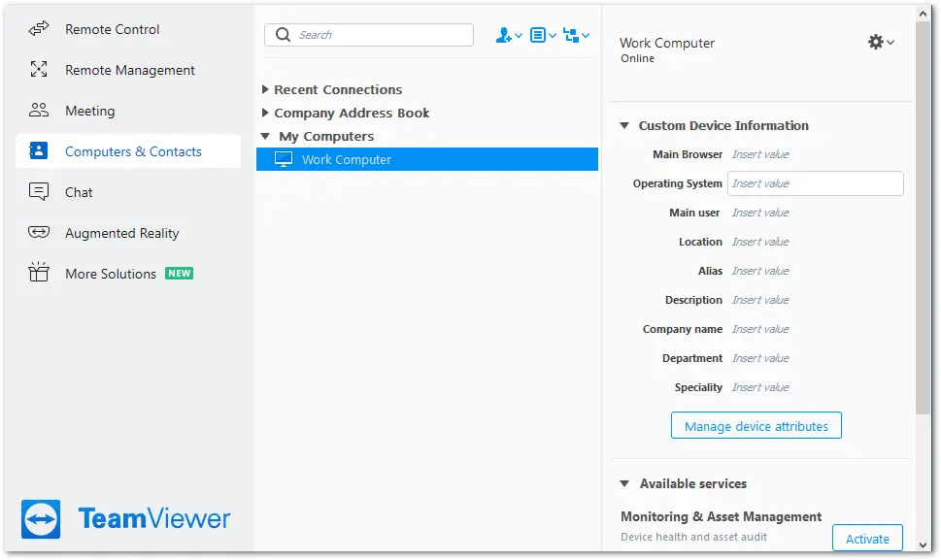The image size is (941, 560).
Task: Activate Monitoring & Asset Management
Action: tap(867, 539)
